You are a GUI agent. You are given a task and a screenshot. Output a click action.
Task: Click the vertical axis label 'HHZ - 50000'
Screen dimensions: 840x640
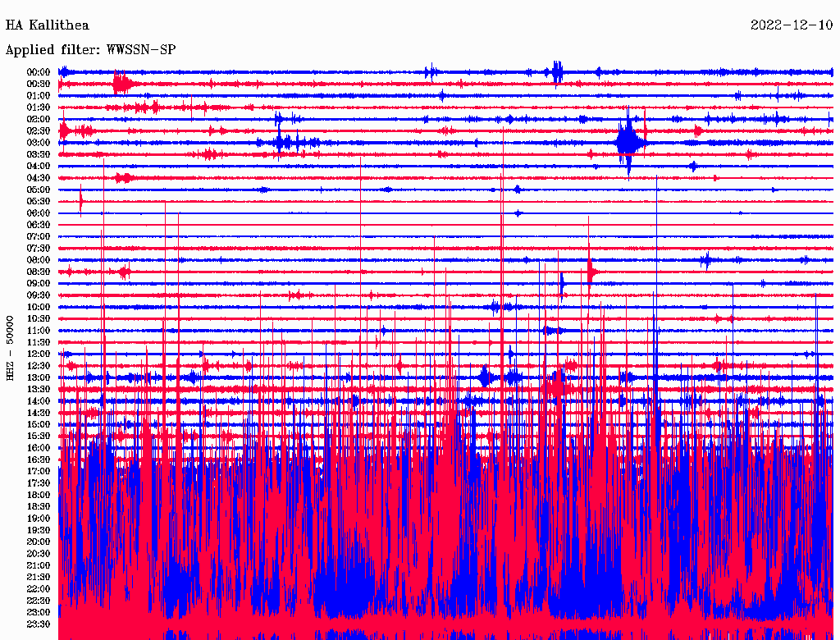(x=10, y=348)
